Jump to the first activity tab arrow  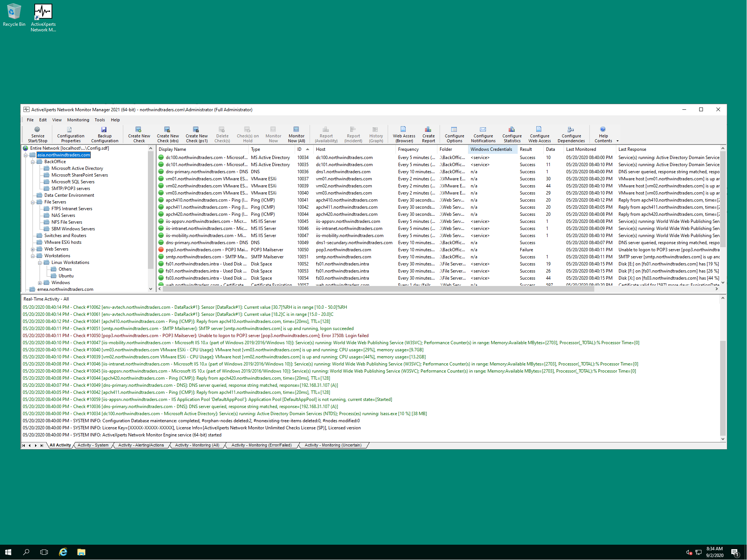click(x=24, y=445)
